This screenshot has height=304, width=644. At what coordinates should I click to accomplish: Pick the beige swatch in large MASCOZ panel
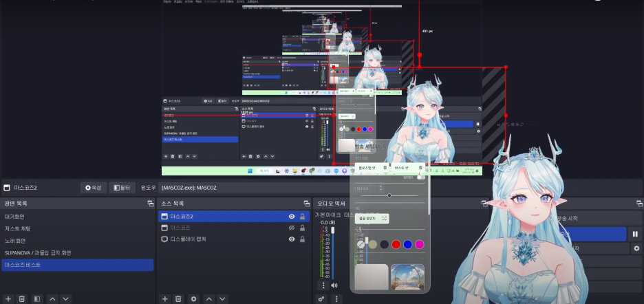click(372, 244)
